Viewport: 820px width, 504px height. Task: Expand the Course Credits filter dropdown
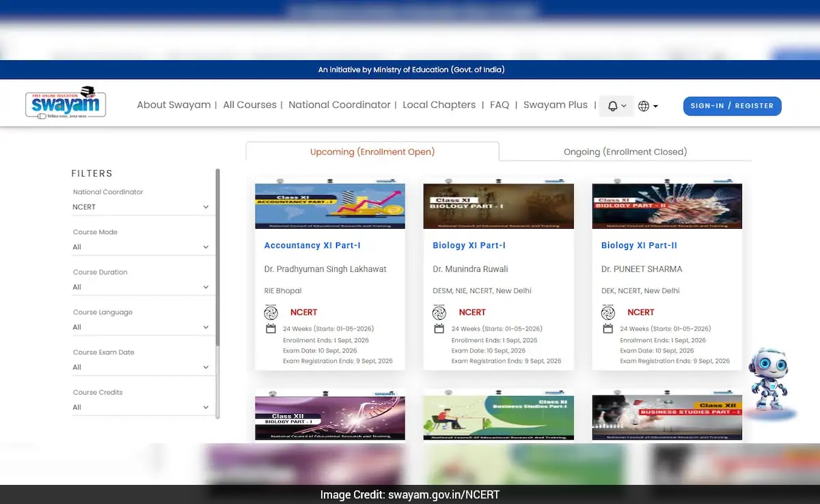tap(142, 408)
